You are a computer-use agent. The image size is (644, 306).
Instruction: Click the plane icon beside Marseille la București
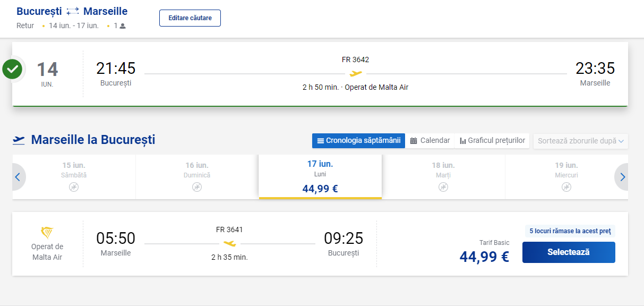[x=19, y=140]
